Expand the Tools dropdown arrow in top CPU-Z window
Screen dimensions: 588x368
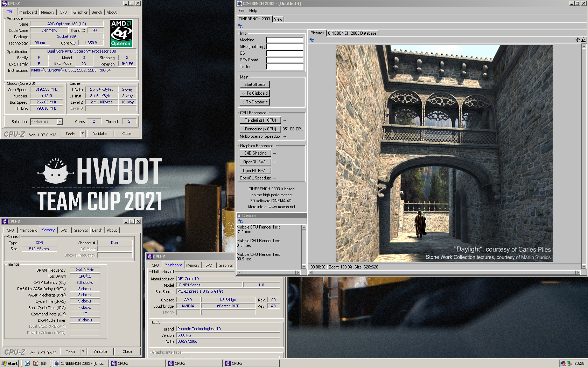pyautogui.click(x=83, y=134)
